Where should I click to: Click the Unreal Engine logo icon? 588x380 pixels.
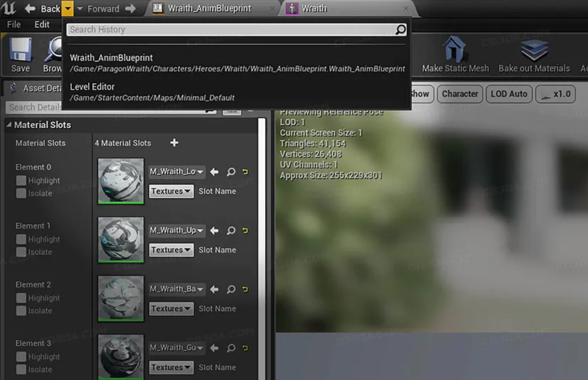[9, 8]
